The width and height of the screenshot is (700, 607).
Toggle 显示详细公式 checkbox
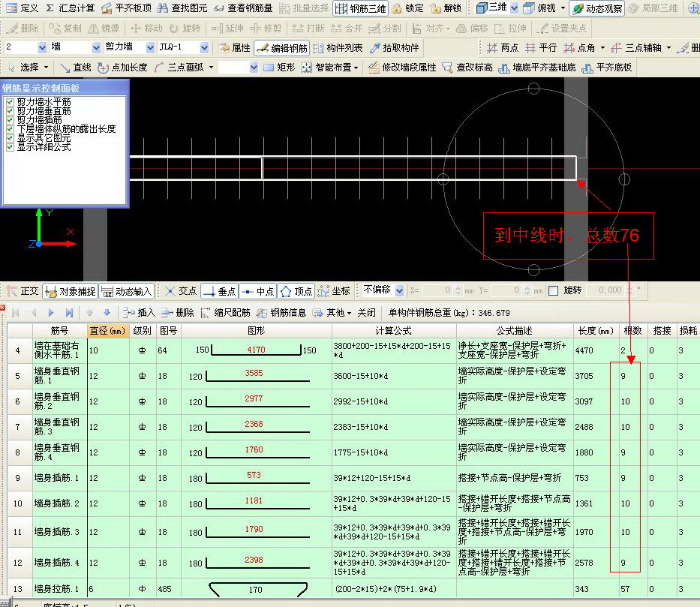(10, 147)
